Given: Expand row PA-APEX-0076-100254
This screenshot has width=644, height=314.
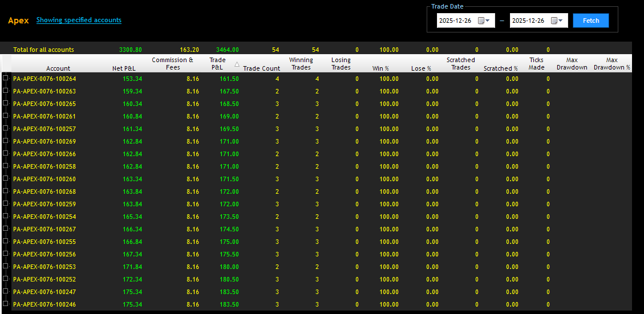Looking at the screenshot, I should pyautogui.click(x=5, y=216).
